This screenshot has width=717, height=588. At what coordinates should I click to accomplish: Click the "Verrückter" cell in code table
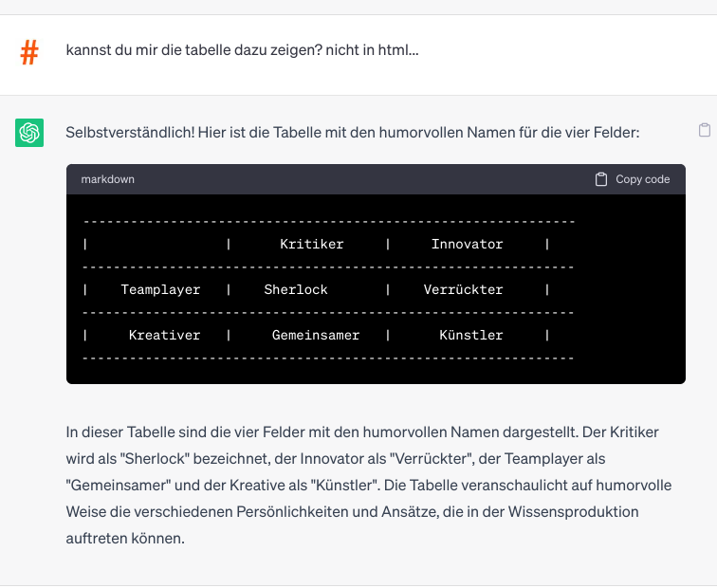point(463,289)
